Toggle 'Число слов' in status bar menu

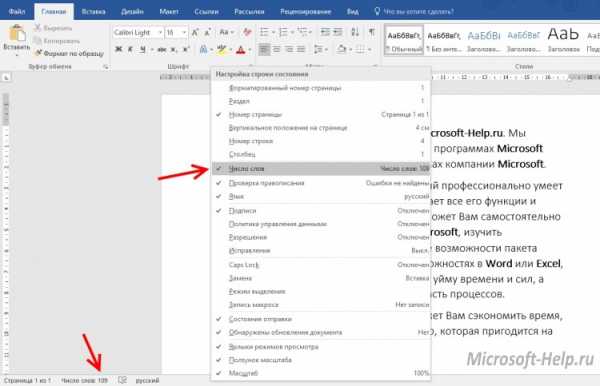[320, 168]
